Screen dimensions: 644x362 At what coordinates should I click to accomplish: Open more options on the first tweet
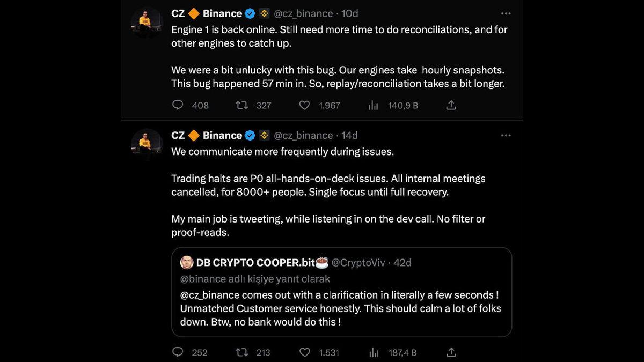coord(505,13)
